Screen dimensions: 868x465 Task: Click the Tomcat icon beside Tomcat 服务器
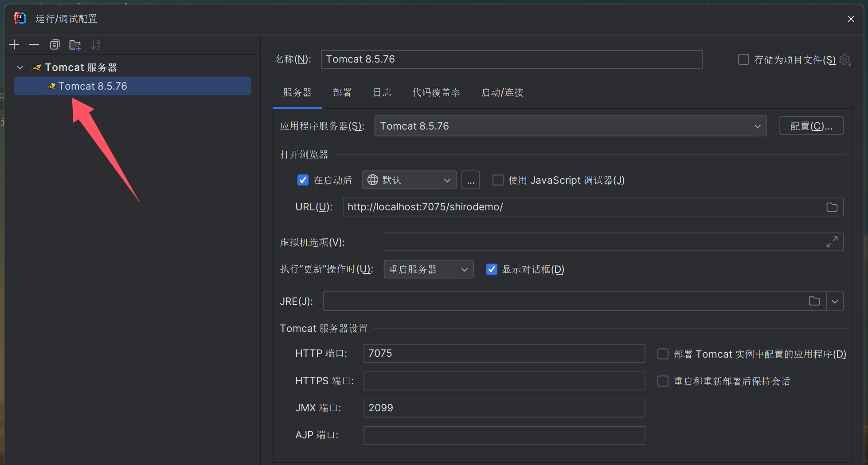[x=37, y=67]
